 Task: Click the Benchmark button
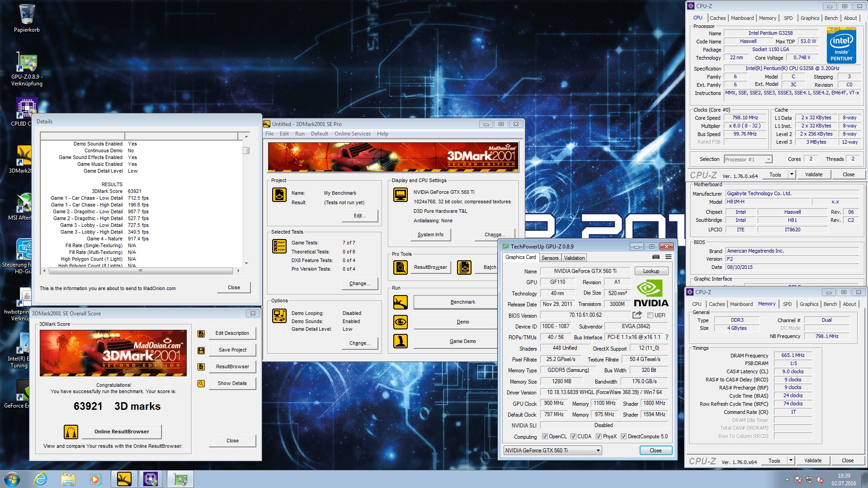click(456, 302)
